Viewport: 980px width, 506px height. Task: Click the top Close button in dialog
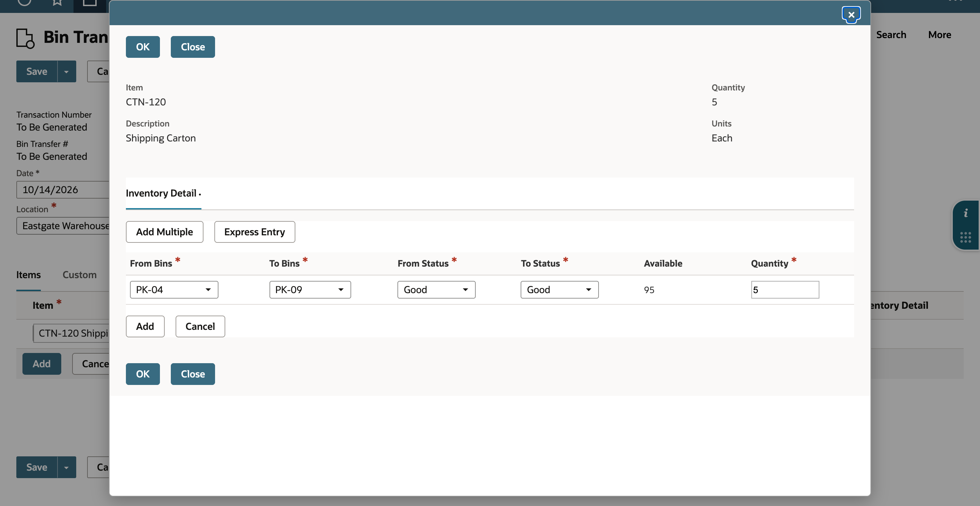click(193, 47)
